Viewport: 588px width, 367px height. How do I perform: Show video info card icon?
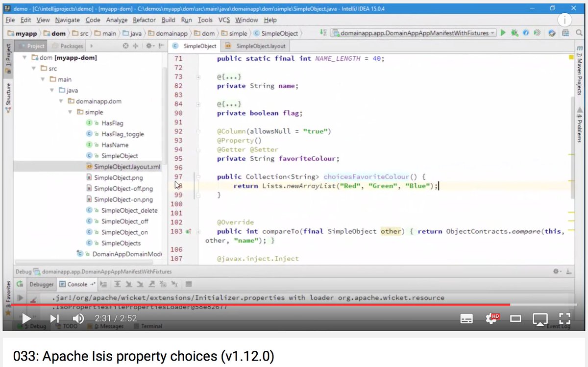tap(565, 20)
